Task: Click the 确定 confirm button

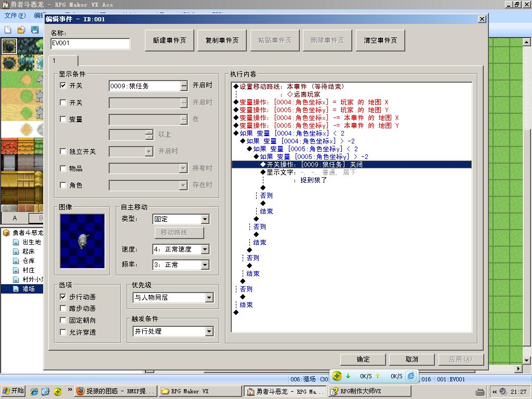Action: coord(363,360)
